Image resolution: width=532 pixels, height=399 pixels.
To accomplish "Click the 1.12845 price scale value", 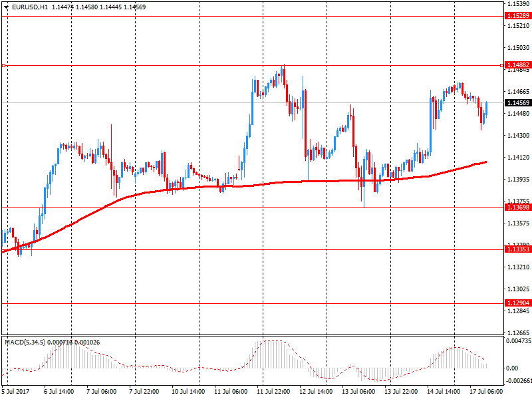I will [519, 311].
